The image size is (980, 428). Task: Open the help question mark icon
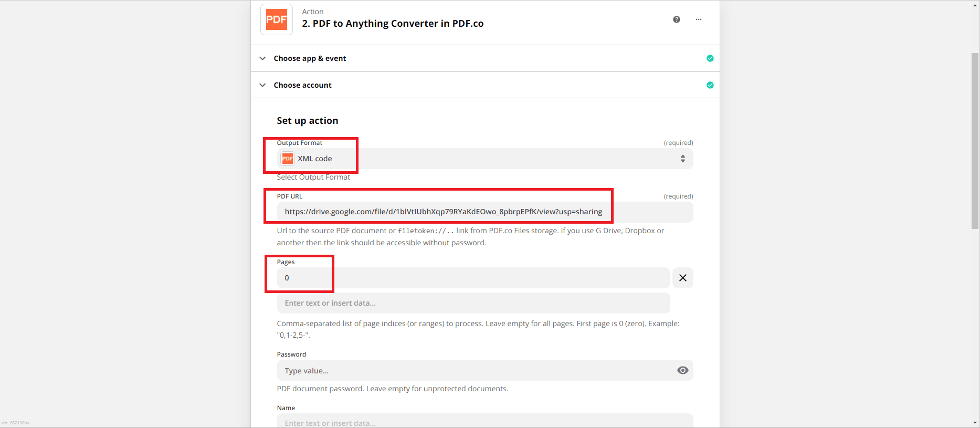pos(676,19)
